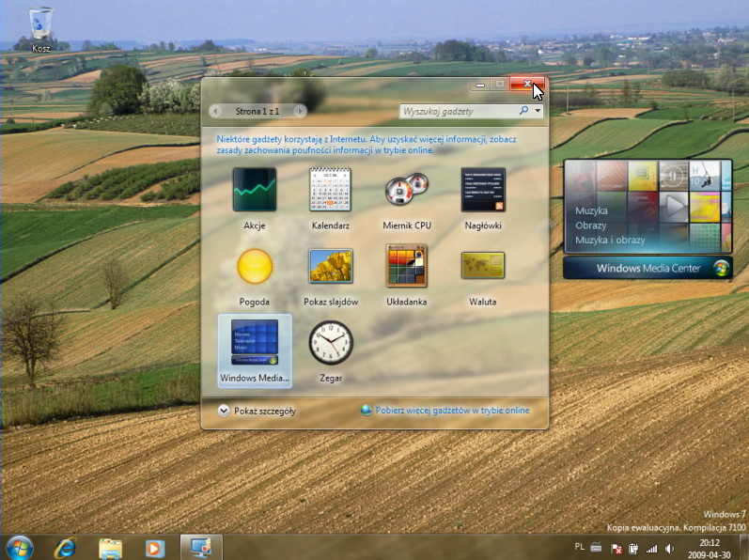Switch to gadget gallery taskbar button

click(x=201, y=547)
